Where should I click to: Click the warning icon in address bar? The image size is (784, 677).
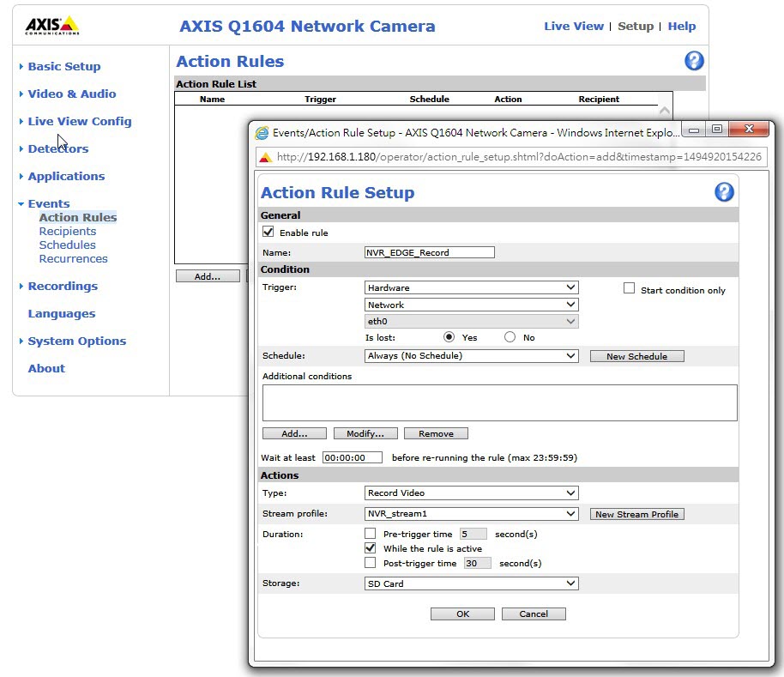[266, 158]
